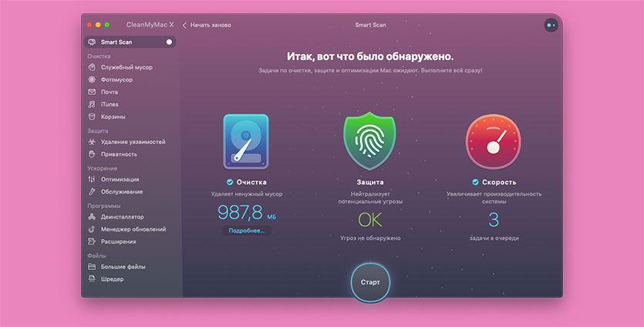Open Smart Scan module in sidebar
Screen dimensions: 644x327
130,42
